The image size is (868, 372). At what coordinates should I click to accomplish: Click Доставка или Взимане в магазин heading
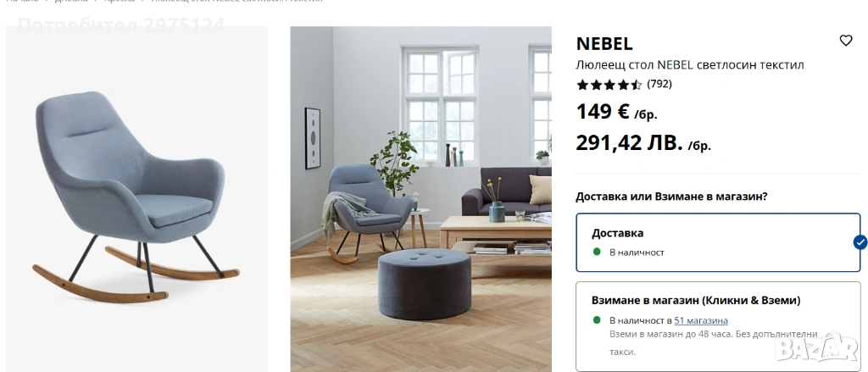tap(671, 196)
